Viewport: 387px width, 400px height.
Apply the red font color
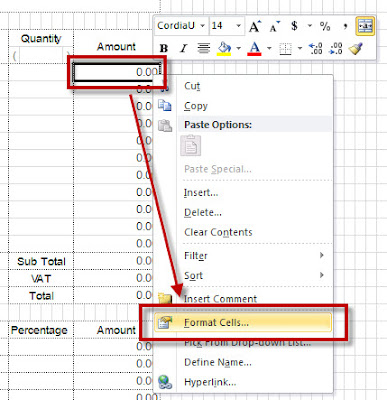click(254, 49)
